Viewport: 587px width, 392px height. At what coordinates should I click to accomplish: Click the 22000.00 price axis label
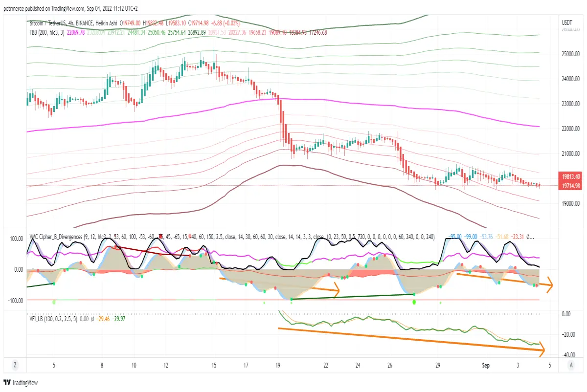coord(570,129)
